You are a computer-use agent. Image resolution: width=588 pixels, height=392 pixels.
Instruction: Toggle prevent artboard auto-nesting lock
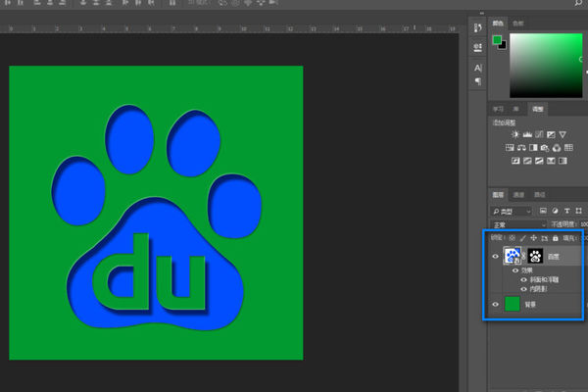coord(545,238)
